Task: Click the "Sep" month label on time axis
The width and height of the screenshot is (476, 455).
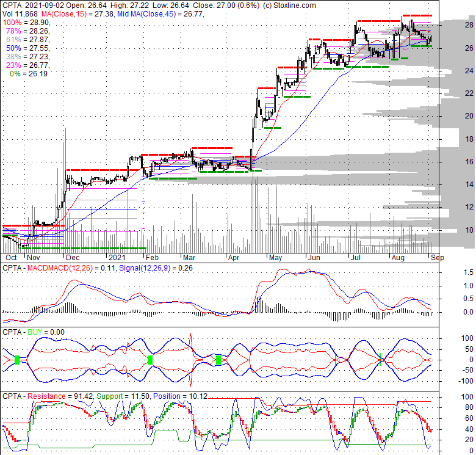Action: (438, 258)
